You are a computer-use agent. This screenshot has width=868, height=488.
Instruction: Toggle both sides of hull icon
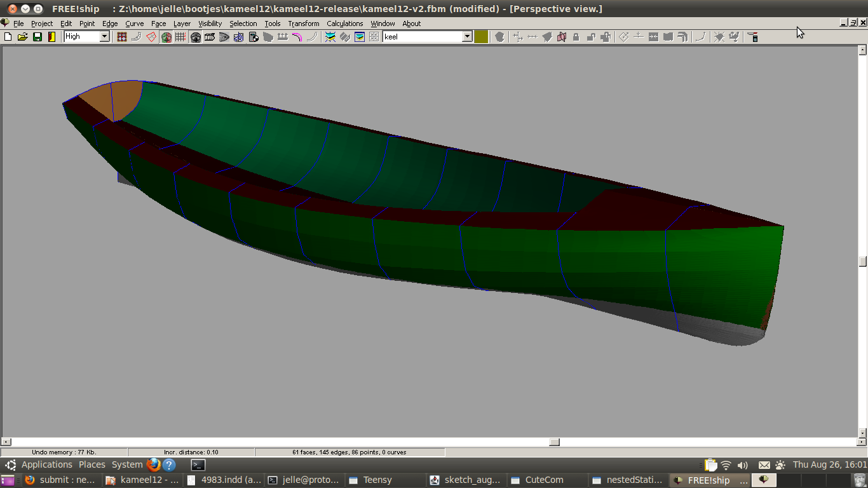click(x=166, y=37)
